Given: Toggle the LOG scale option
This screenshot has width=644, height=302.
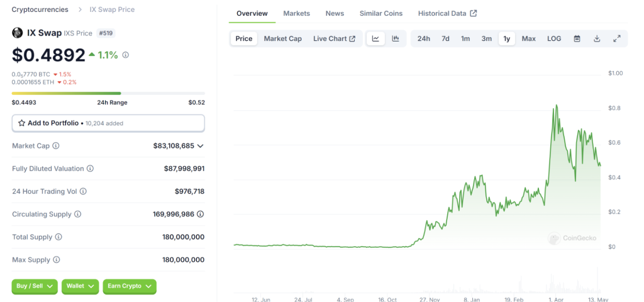Looking at the screenshot, I should [554, 39].
